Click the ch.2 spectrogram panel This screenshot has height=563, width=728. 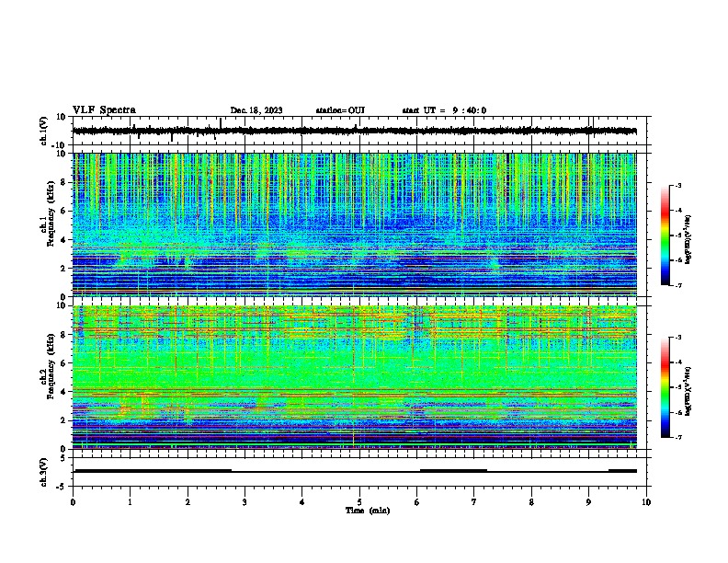click(359, 377)
